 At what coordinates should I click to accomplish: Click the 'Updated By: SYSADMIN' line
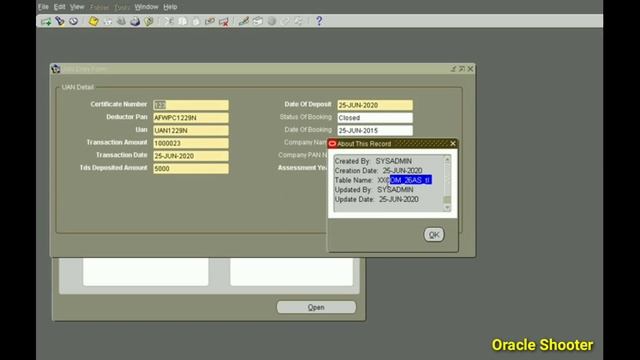(x=374, y=190)
